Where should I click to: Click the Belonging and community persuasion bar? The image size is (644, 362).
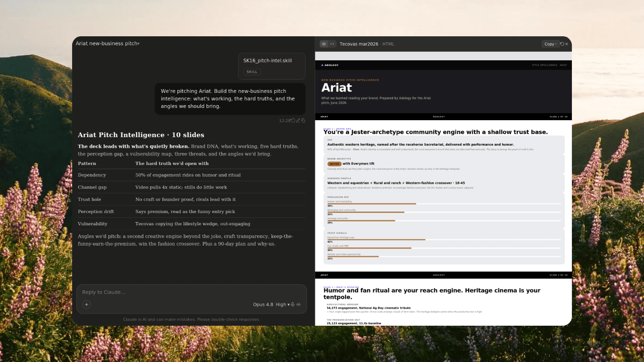444,212
